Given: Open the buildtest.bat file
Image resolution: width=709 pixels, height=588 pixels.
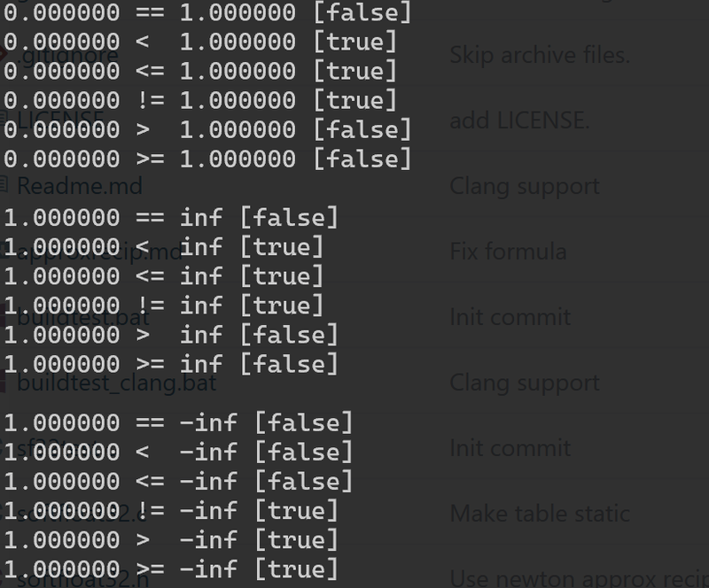Looking at the screenshot, I should point(83,317).
